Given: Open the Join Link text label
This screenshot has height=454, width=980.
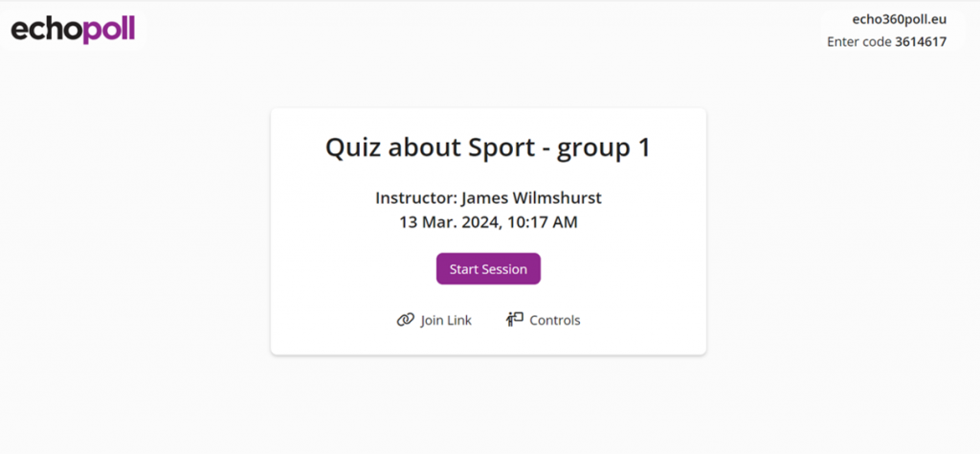Looking at the screenshot, I should click(x=446, y=320).
